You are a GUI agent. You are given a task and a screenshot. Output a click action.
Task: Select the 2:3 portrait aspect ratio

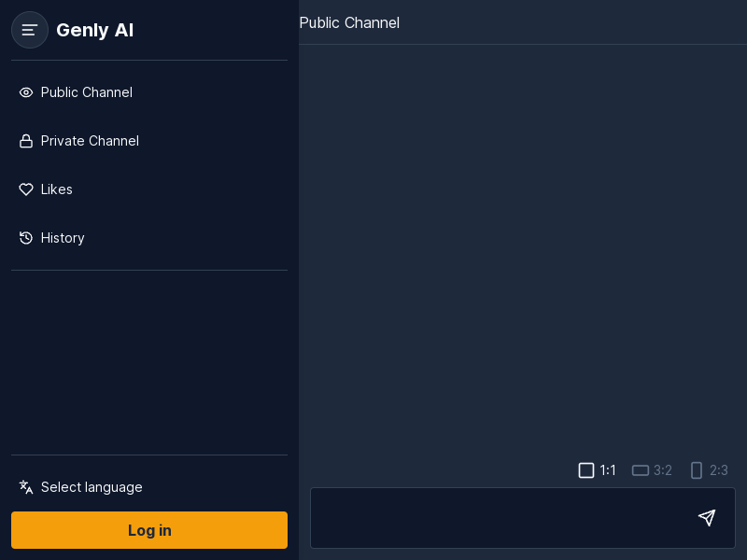click(x=709, y=470)
